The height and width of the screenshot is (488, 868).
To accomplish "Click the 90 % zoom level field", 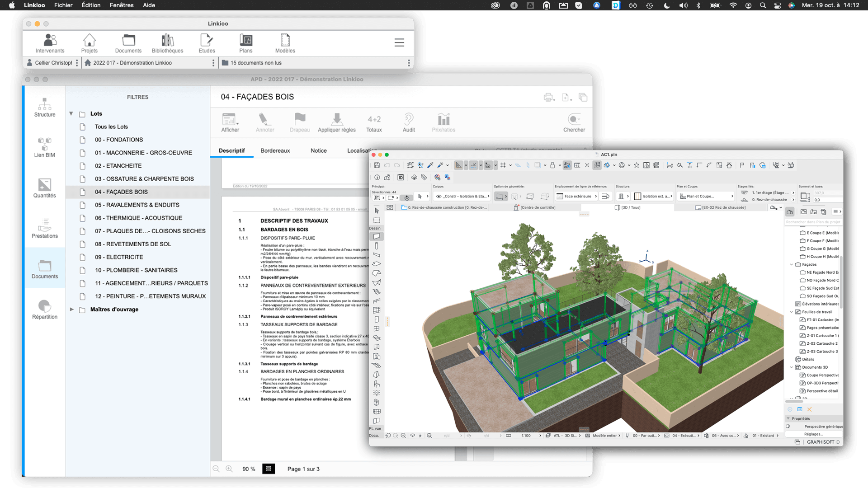I will coord(249,469).
